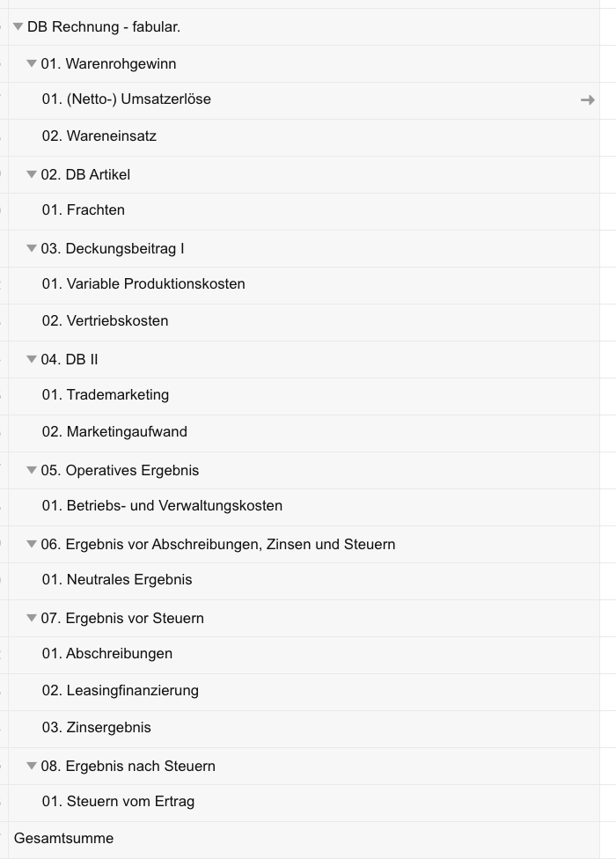The width and height of the screenshot is (616, 859).
Task: Collapse the 05. Operatives Ergebnis group
Action: pyautogui.click(x=32, y=470)
